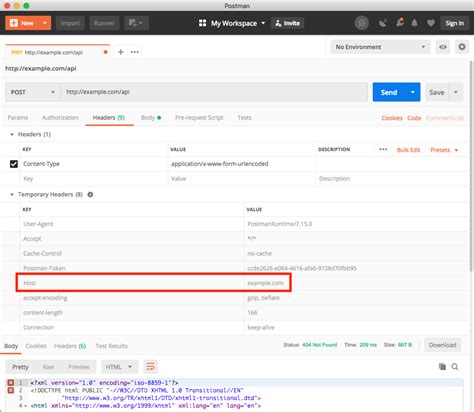The height and width of the screenshot is (412, 474).
Task: Click the User-Agent header row
Action: tap(233, 224)
